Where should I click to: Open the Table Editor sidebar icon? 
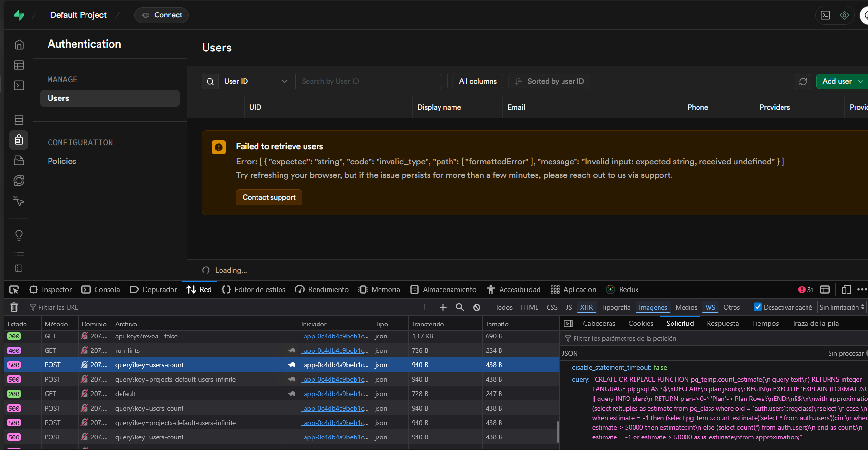click(x=19, y=65)
